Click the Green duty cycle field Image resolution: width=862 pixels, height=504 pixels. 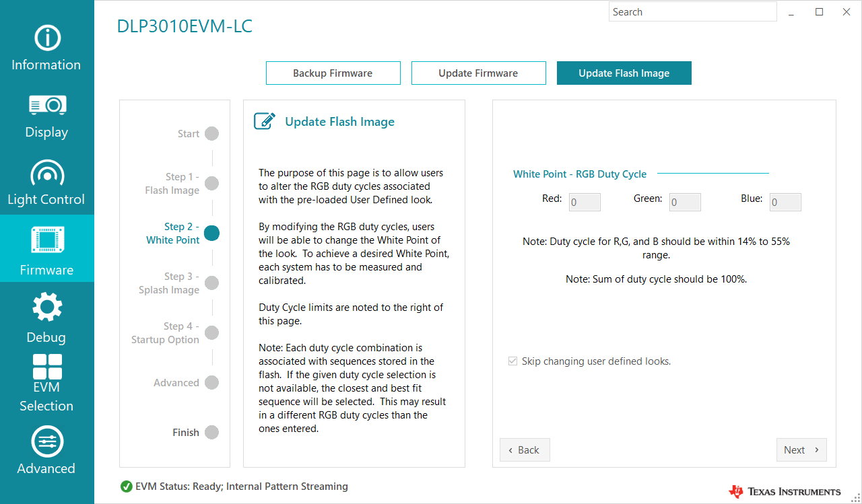point(685,202)
